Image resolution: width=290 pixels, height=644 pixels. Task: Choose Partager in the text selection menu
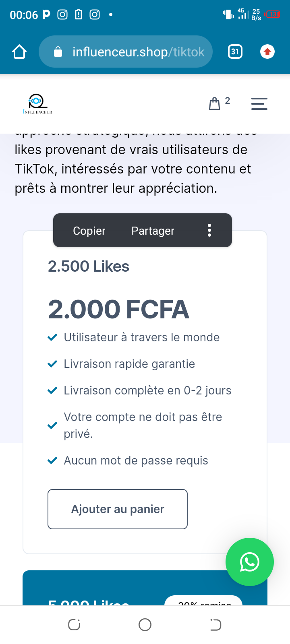[x=153, y=231]
